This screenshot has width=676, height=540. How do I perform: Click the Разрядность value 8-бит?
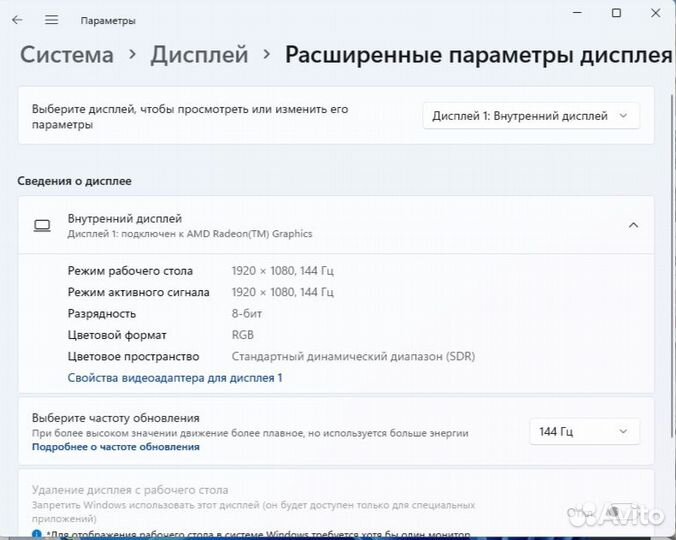[247, 314]
